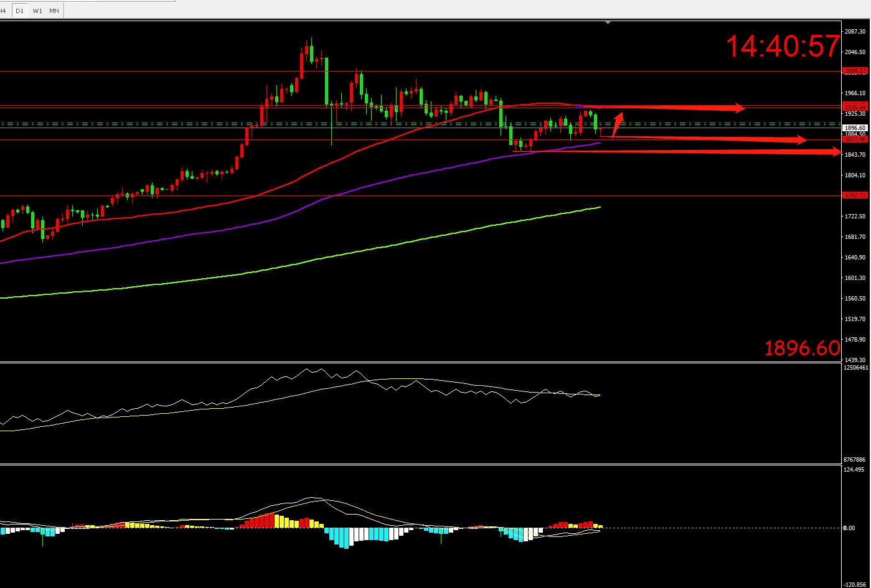Click the 2008.22 red price label

(854, 71)
